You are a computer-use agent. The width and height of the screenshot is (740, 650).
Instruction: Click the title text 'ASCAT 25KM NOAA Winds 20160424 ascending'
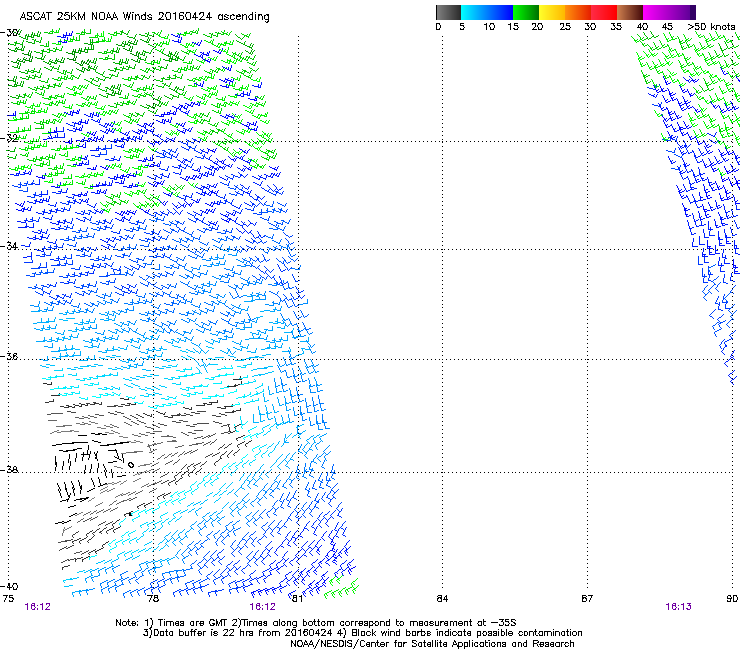click(144, 17)
